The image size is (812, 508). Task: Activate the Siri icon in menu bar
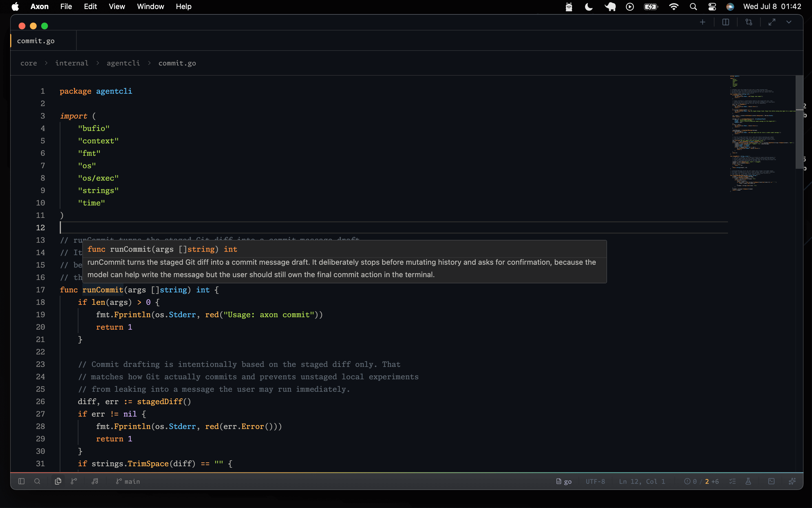coord(730,7)
